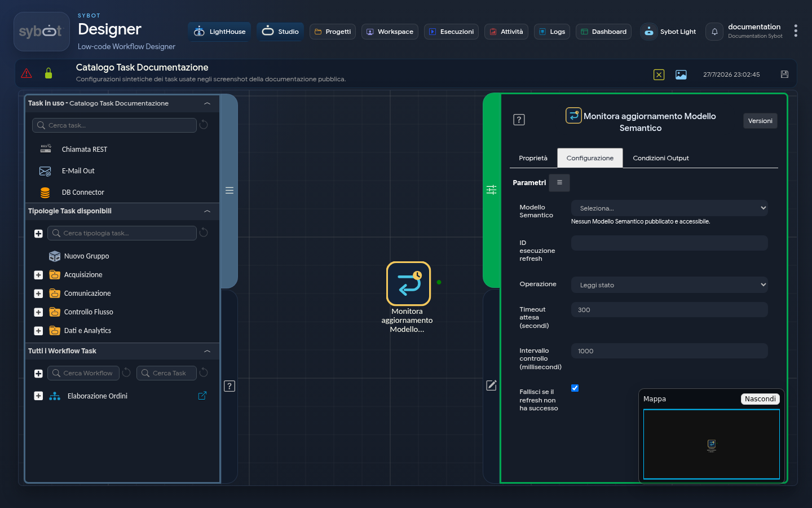Click the Versioni button
Viewport: 812px width, 508px height.
click(760, 121)
